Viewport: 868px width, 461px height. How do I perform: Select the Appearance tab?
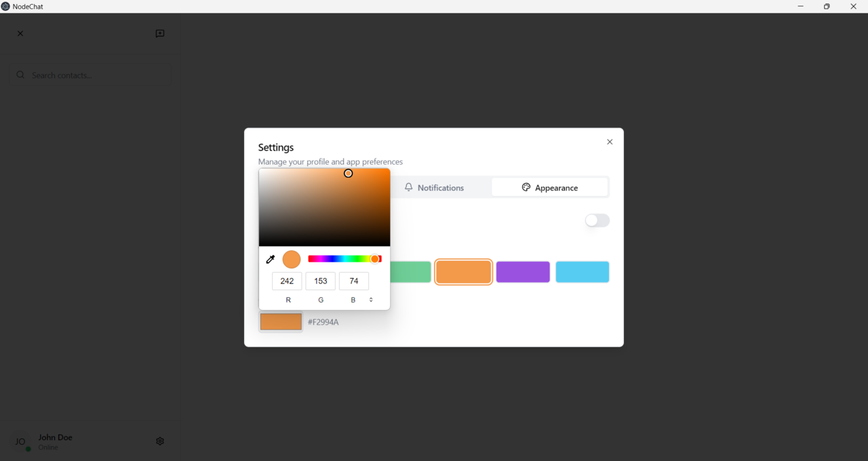(550, 188)
